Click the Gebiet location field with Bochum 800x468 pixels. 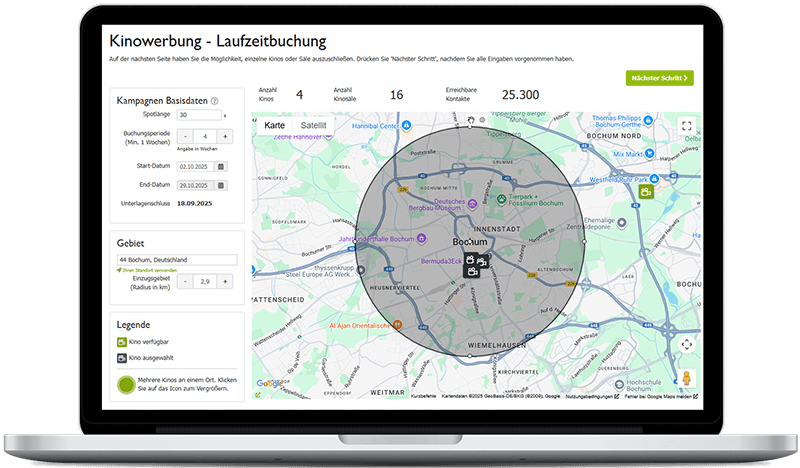177,260
